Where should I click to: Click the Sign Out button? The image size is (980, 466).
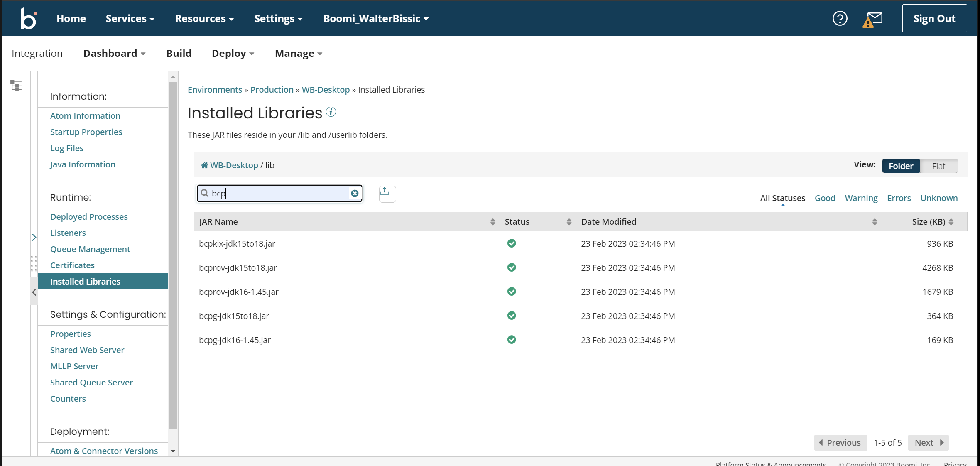pyautogui.click(x=934, y=19)
